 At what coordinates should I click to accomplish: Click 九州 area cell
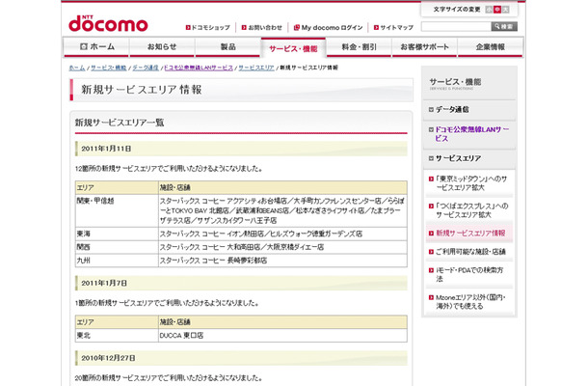point(117,261)
